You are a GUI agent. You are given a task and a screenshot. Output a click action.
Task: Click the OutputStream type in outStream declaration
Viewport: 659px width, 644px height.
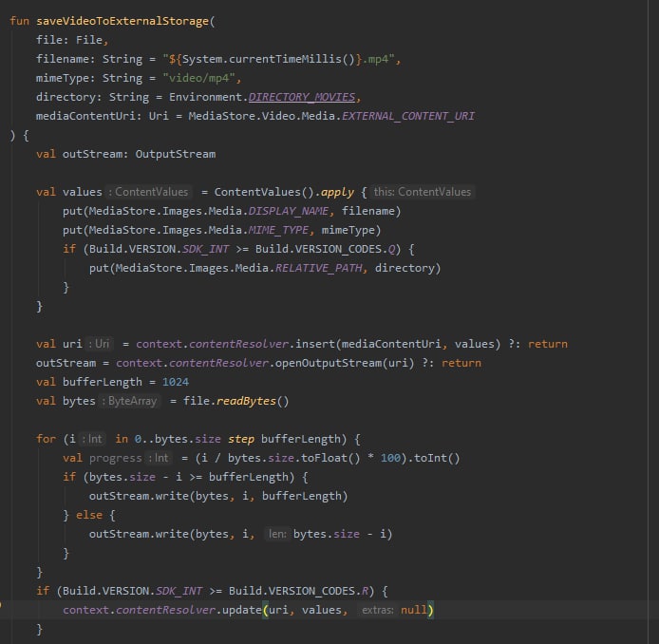click(176, 154)
